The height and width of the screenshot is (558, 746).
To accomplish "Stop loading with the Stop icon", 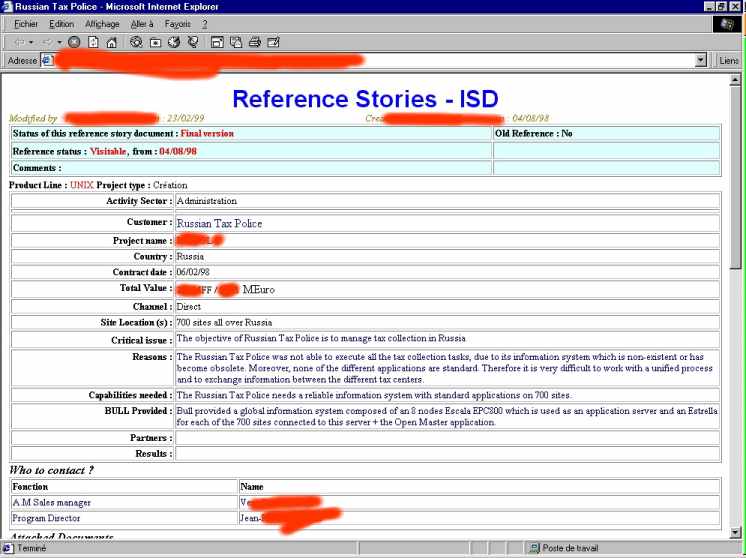I will coord(74,42).
